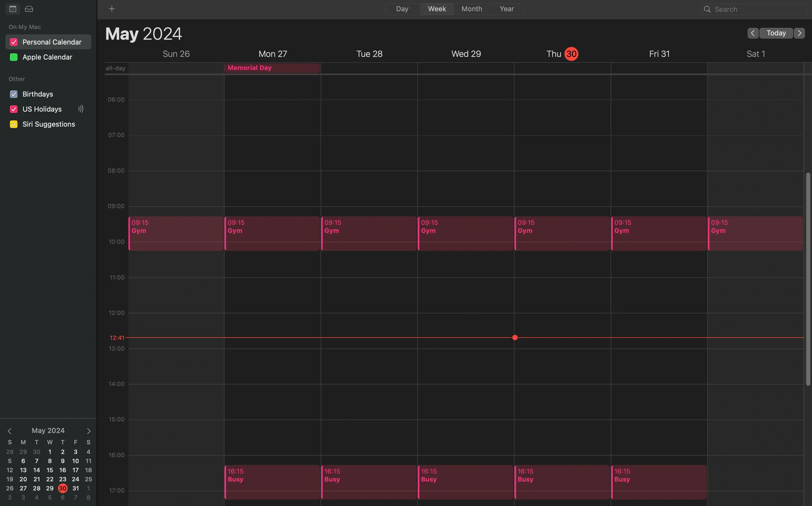Click the search magnifier icon
This screenshot has height=506, width=812.
point(707,9)
